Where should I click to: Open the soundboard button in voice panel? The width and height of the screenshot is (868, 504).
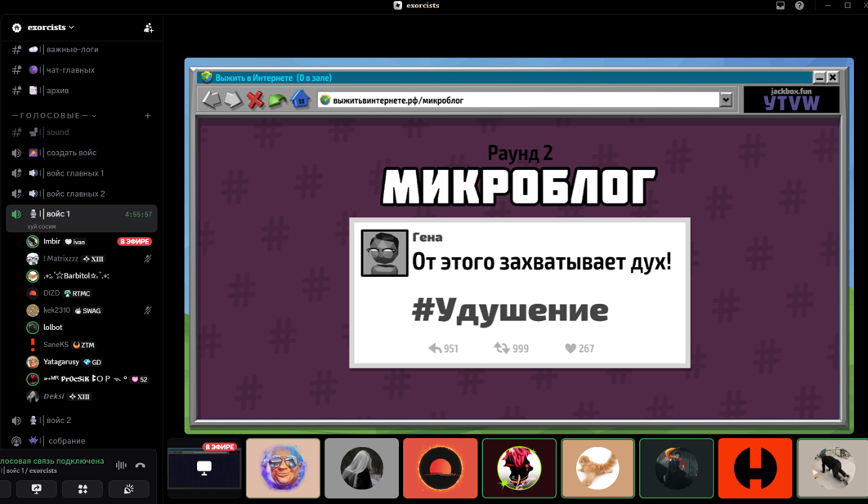pyautogui.click(x=128, y=489)
